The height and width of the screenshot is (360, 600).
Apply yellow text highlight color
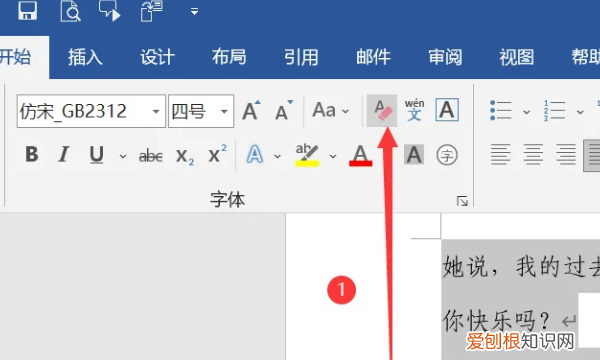click(307, 155)
